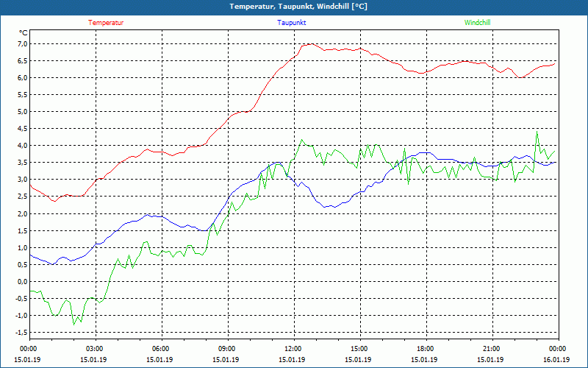This screenshot has width=588, height=368.
Task: Click the 5,5 y-axis label
Action: (x=23, y=95)
